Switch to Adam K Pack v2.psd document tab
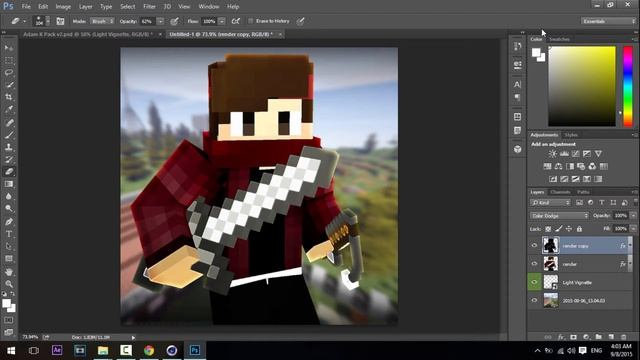 (88, 34)
